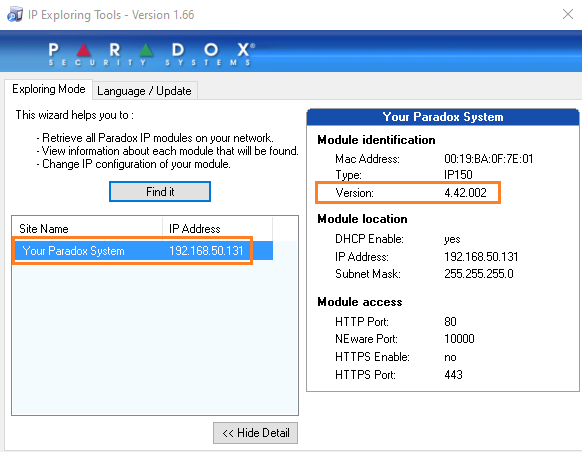This screenshot has width=582, height=452.
Task: Click the 192.168.50.131 list cell
Action: [x=206, y=251]
